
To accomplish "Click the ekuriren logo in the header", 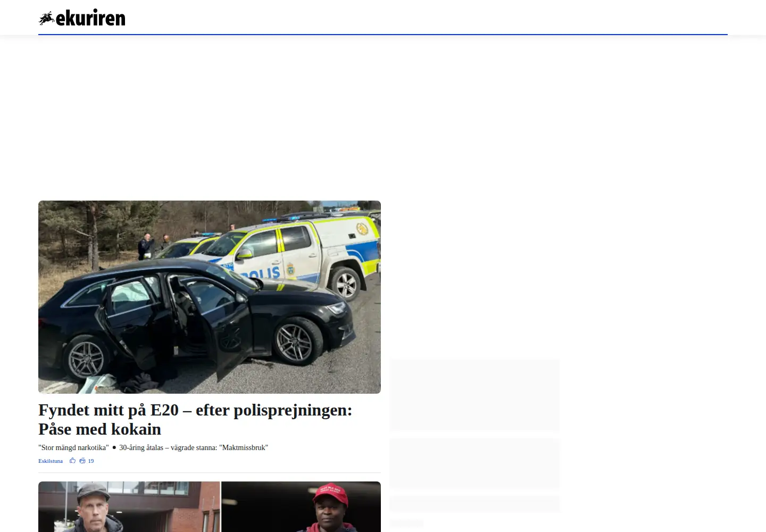I will (82, 18).
